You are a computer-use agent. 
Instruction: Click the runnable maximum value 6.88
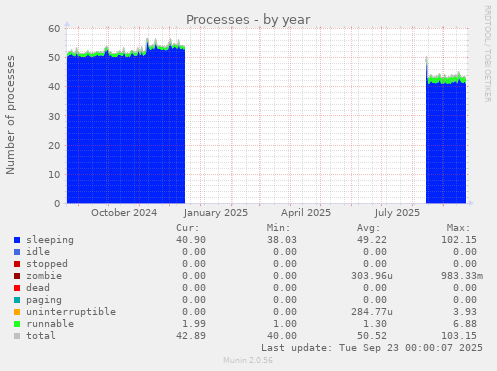tap(465, 324)
